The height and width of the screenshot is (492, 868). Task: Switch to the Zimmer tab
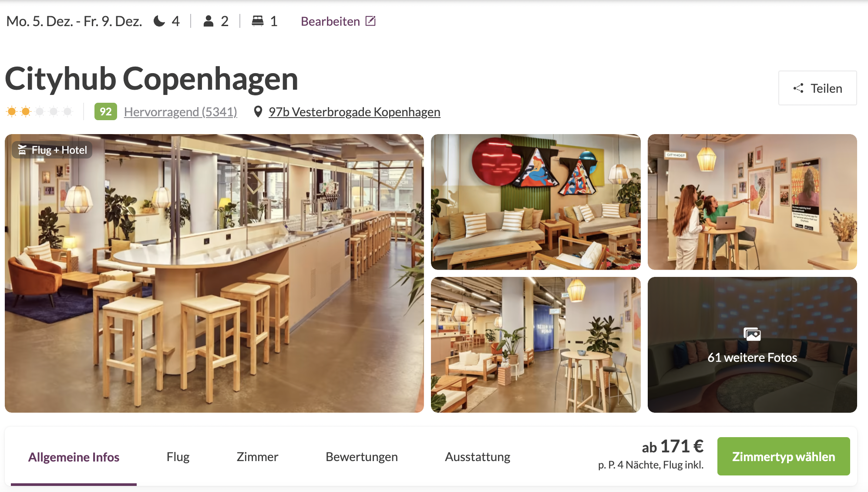(x=257, y=457)
